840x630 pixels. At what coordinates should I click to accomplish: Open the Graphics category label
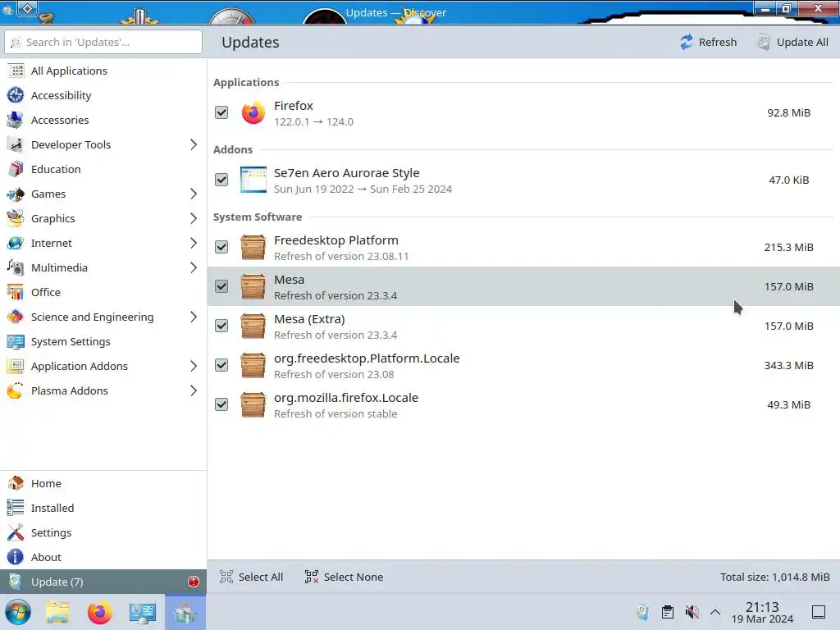click(53, 218)
